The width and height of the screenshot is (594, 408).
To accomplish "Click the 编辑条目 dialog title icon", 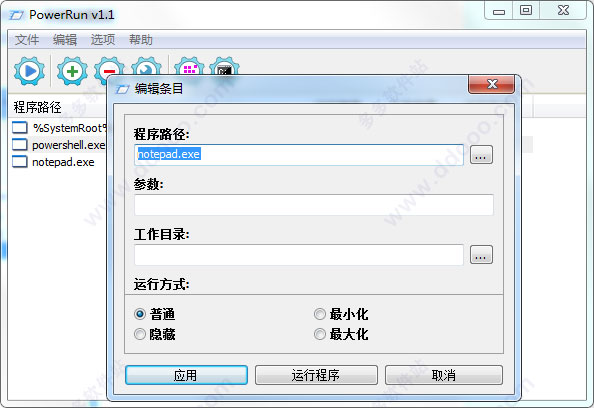I will coord(122,89).
